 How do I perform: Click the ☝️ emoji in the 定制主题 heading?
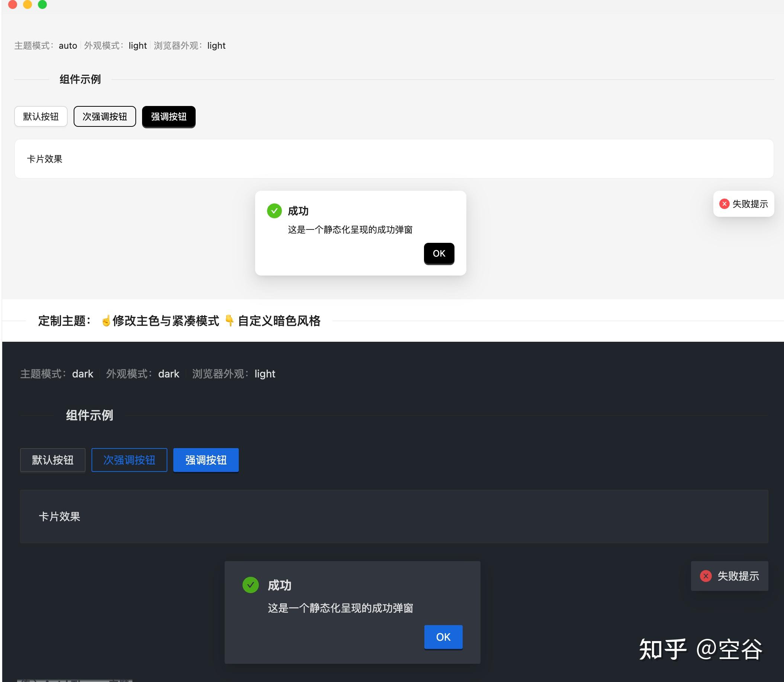click(x=106, y=321)
